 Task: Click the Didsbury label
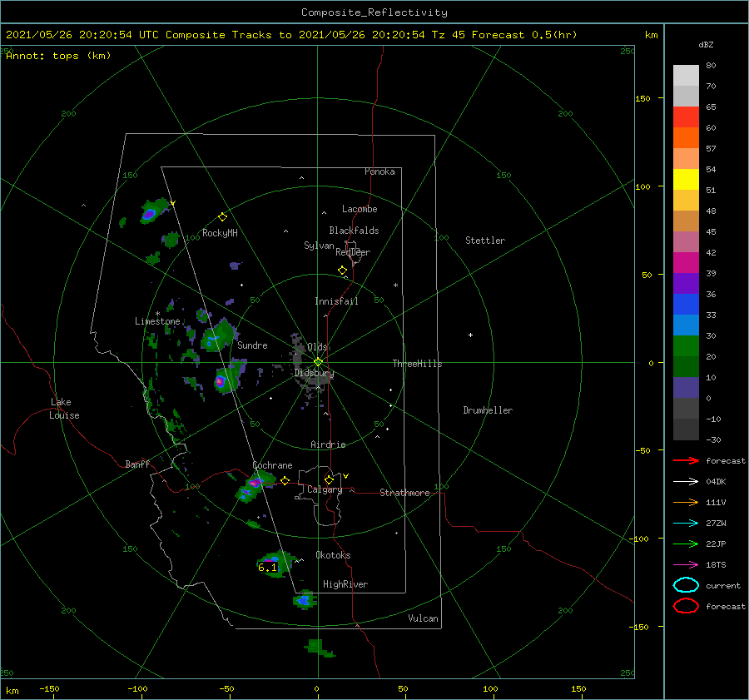pyautogui.click(x=315, y=373)
